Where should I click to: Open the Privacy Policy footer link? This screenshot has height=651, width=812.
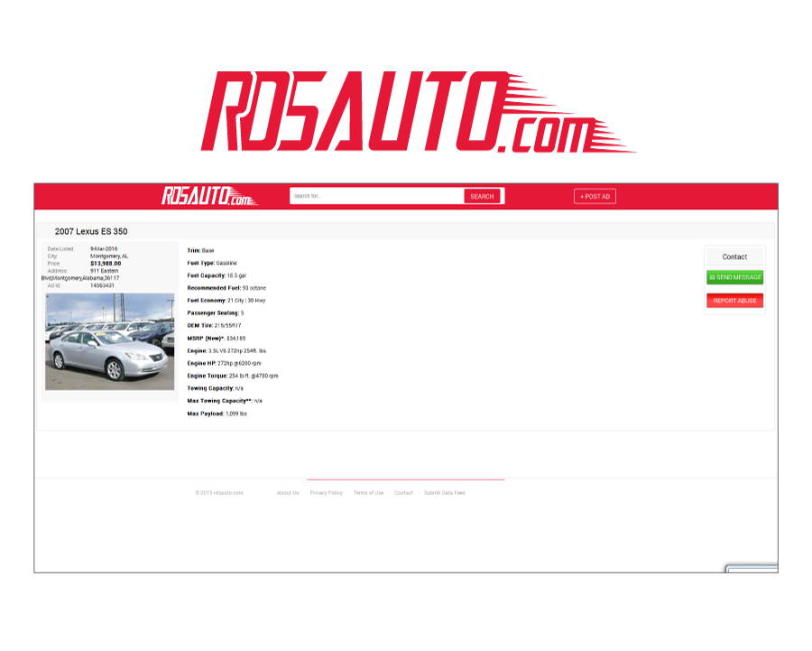point(327,493)
